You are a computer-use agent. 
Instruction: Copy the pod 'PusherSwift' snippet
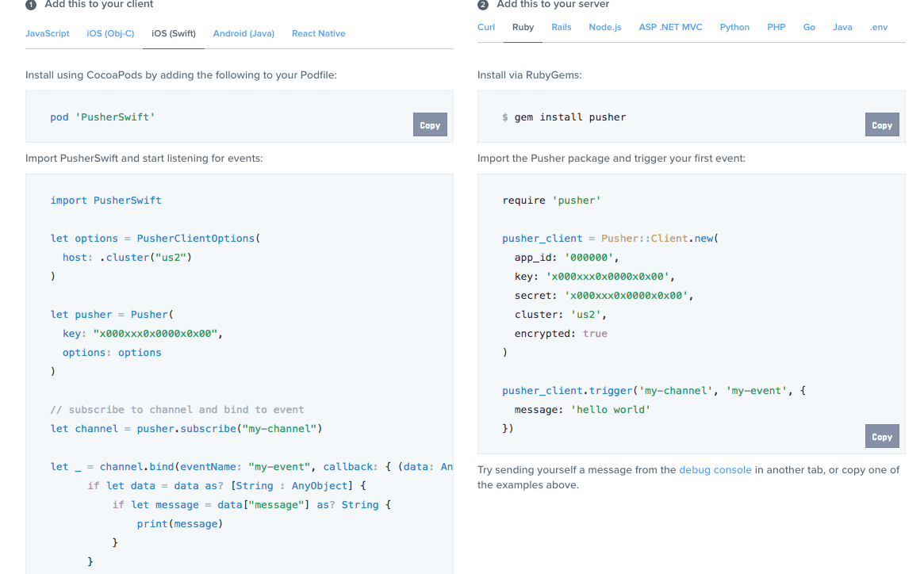430,125
